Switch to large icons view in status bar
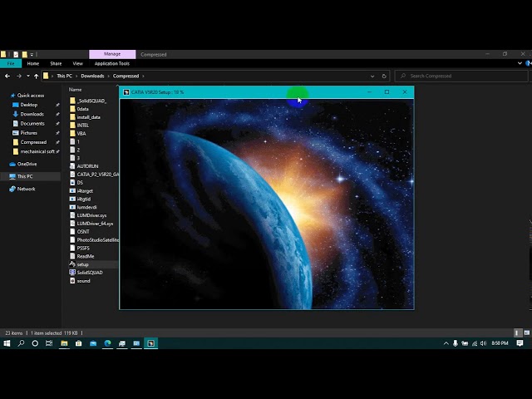 tap(526, 333)
